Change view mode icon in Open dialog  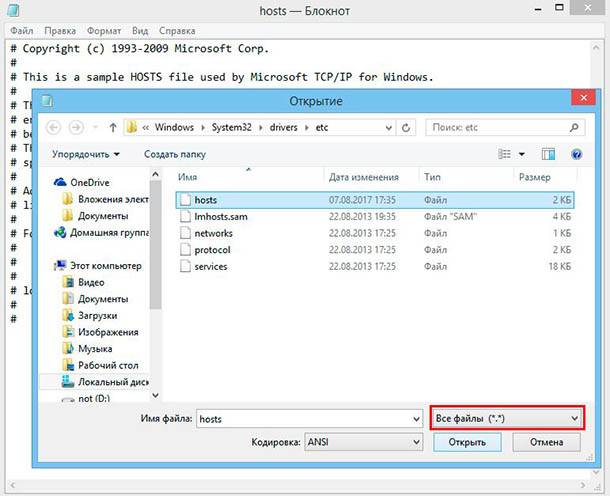tap(504, 154)
